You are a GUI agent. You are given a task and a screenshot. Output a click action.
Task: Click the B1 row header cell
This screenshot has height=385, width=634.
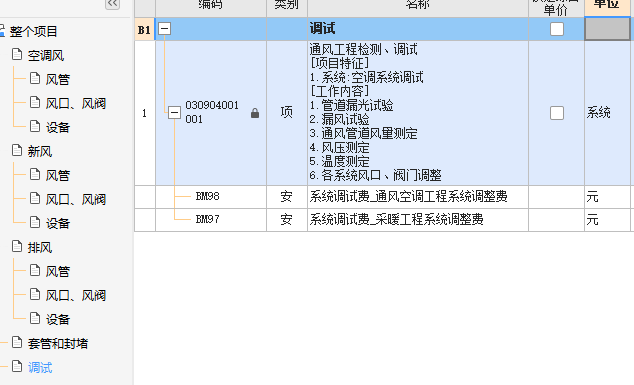[x=144, y=29]
